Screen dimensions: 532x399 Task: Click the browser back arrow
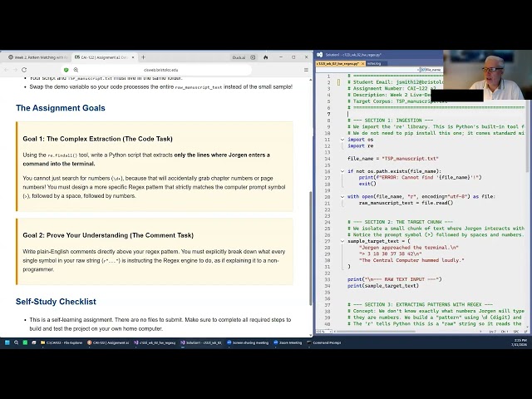tap(6, 70)
